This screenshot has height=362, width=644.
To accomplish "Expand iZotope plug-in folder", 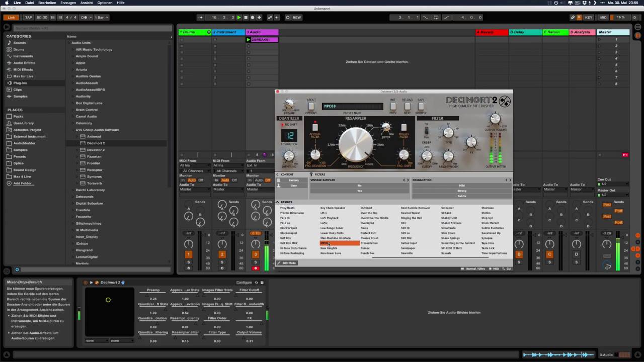I will point(73,243).
